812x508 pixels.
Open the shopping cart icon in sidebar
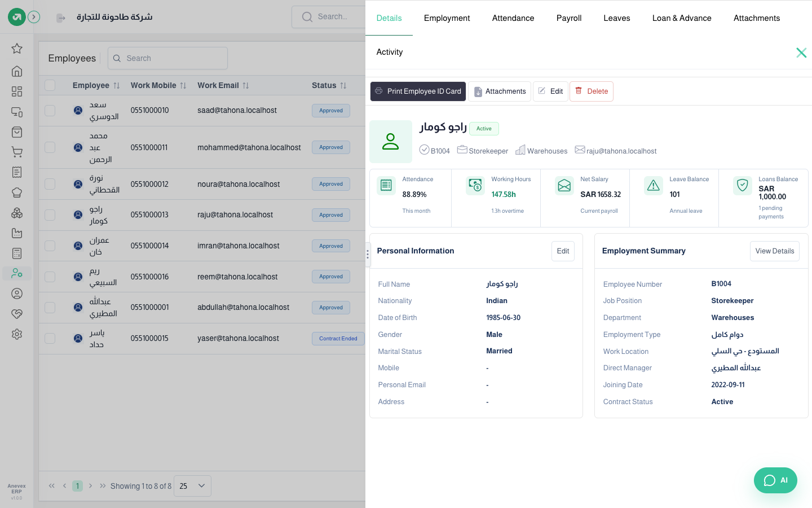(17, 152)
